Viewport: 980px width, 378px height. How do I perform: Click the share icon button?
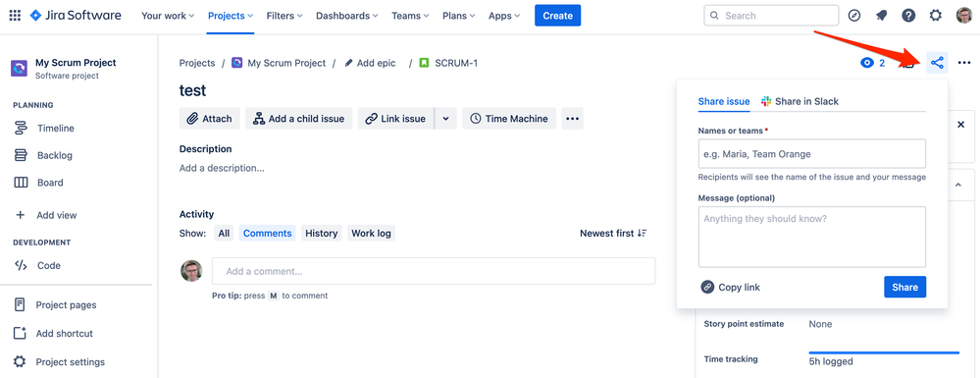(x=936, y=63)
